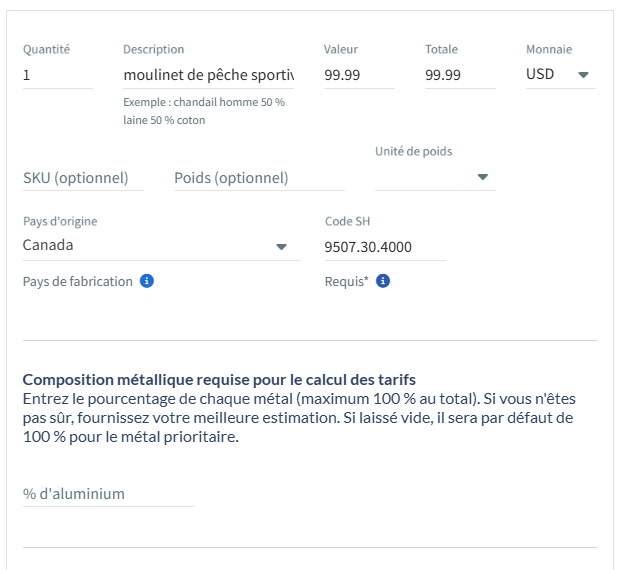Click the Description field with moulinet text
621x570 pixels.
[x=208, y=75]
